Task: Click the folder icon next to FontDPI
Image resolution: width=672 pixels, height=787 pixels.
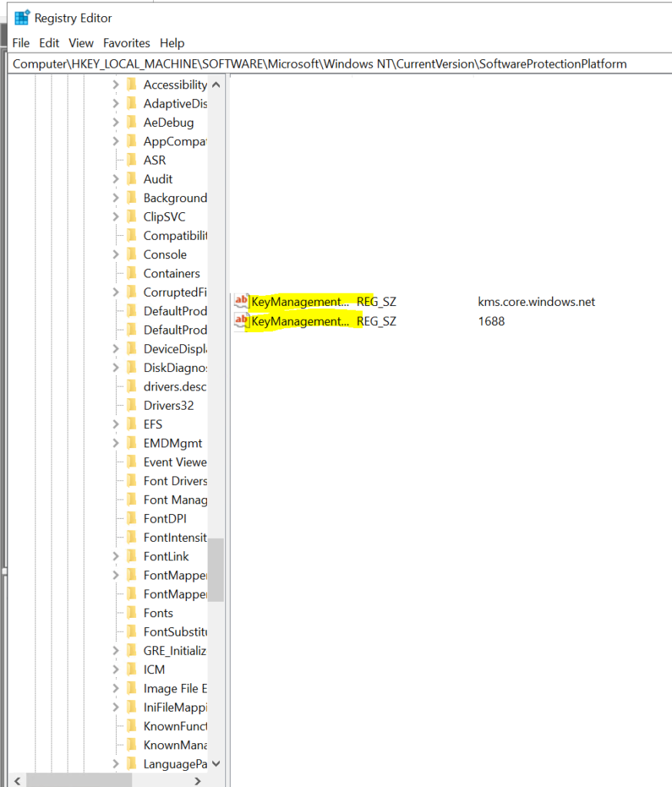Action: pos(131,519)
